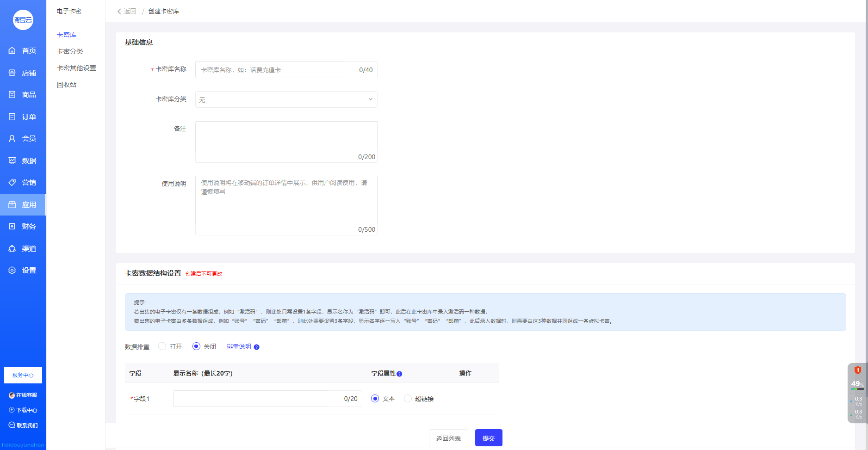This screenshot has height=450, width=868.
Task: Go to 回收站 in the submenu
Action: pos(67,85)
